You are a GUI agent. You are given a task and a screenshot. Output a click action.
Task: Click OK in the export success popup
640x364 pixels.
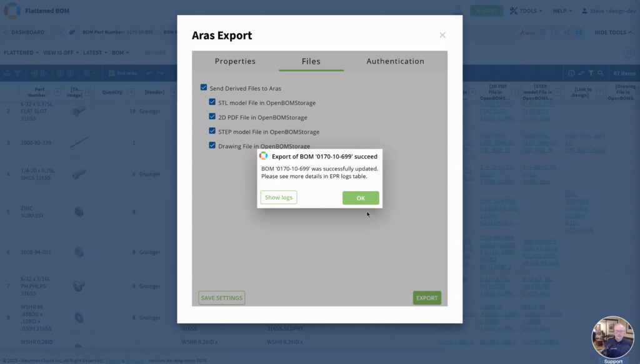coord(361,198)
